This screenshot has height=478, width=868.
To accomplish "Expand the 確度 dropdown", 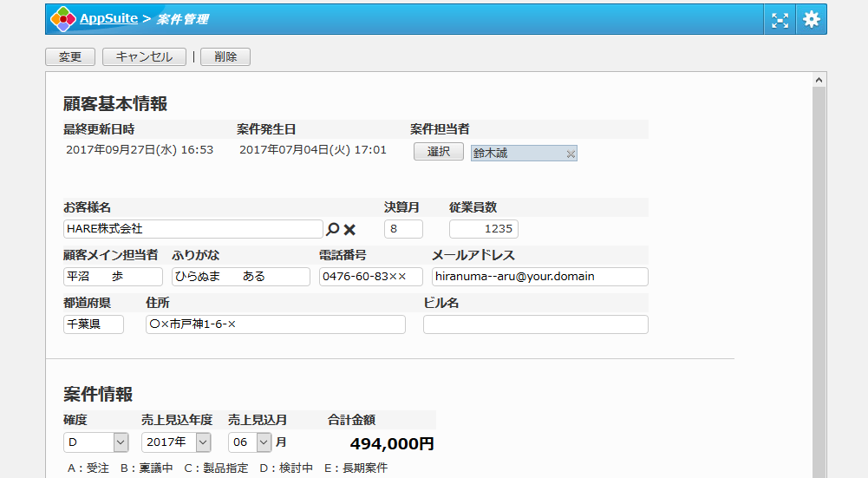I will click(x=121, y=442).
